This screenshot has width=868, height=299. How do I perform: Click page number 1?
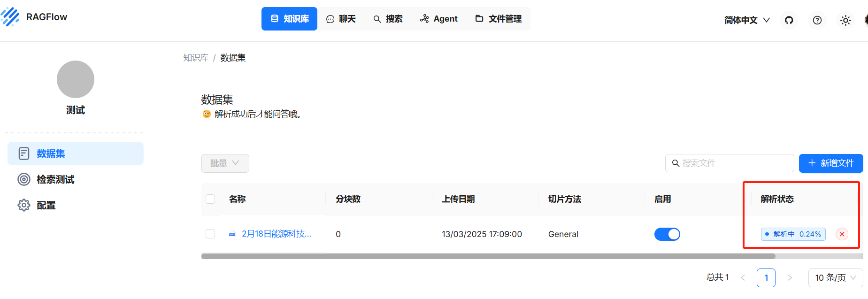766,278
